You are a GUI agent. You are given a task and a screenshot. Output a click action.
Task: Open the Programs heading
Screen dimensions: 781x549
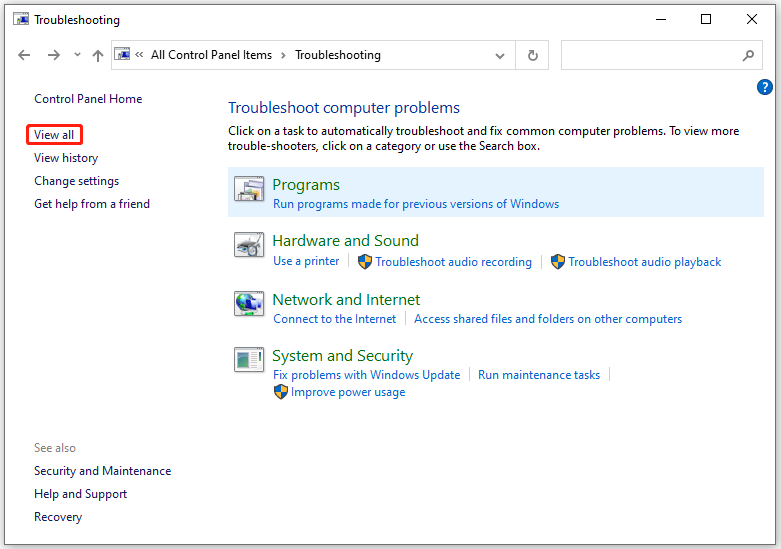306,185
